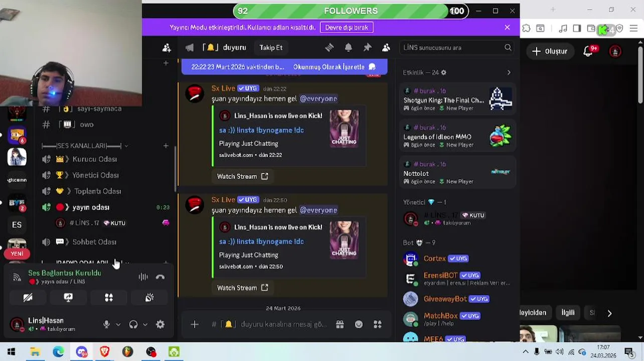Open first Watch Stream link at 22:22
This screenshot has width=644, height=361.
(242, 176)
